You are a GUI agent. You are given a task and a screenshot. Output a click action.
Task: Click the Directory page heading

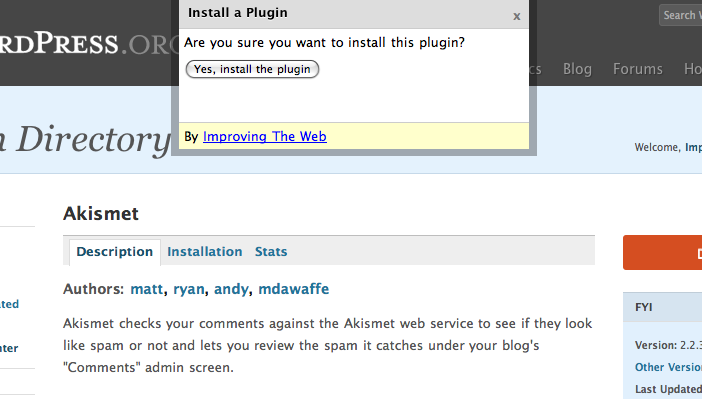[x=85, y=140]
